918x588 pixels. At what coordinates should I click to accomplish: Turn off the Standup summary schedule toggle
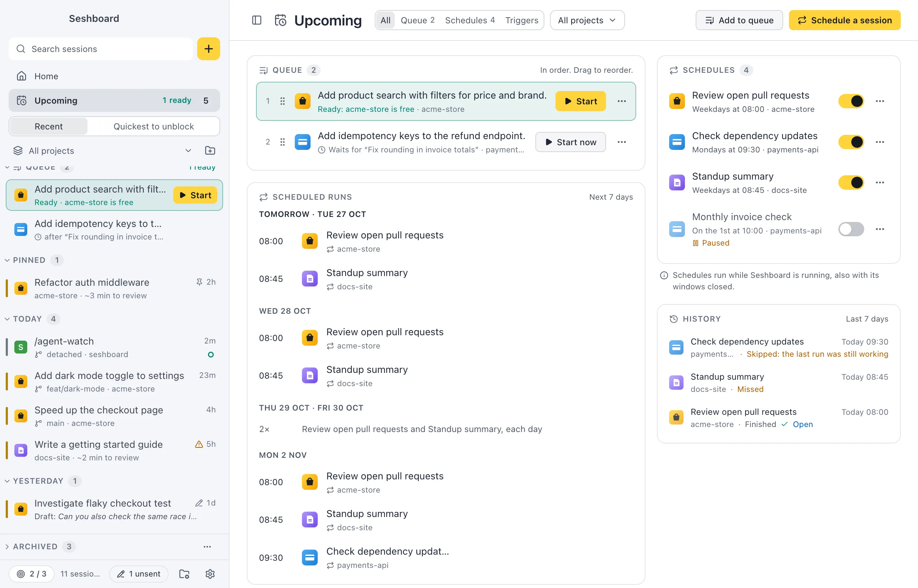(851, 182)
